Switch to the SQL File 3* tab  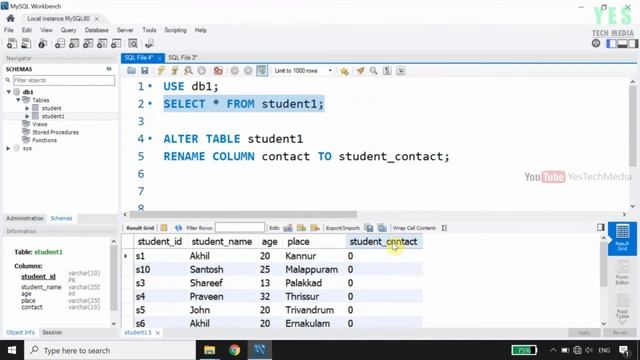(x=182, y=58)
